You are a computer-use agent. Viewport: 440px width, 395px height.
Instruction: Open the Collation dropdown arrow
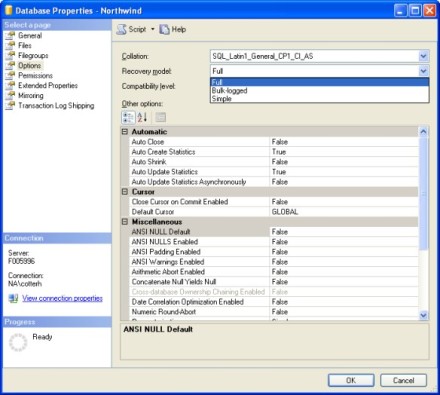[423, 56]
